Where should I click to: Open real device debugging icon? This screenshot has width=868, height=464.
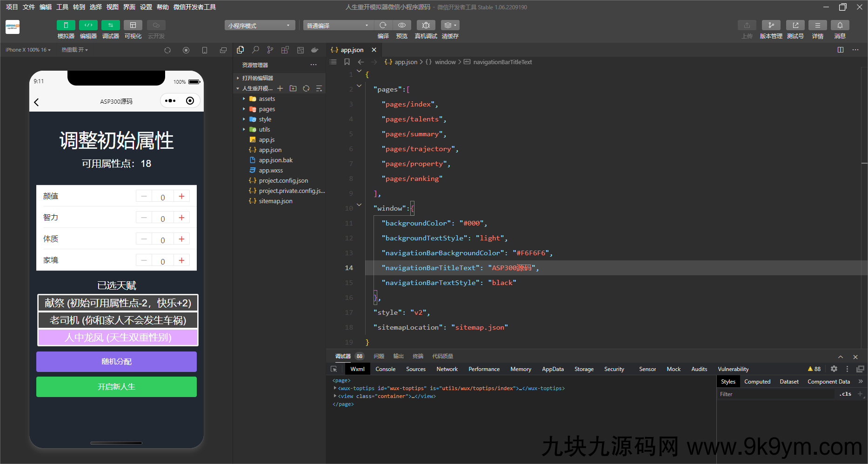point(426,25)
